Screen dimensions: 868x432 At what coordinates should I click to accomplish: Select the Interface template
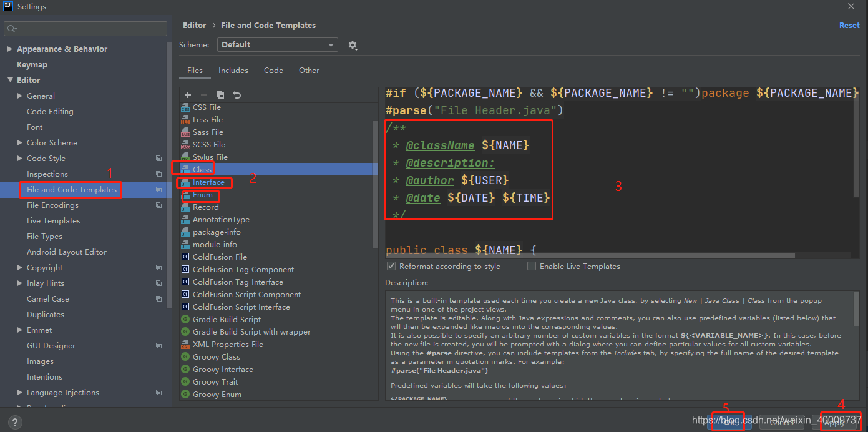[208, 182]
